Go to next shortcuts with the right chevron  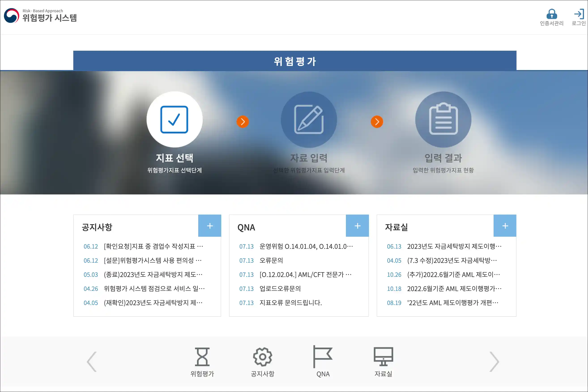(494, 362)
